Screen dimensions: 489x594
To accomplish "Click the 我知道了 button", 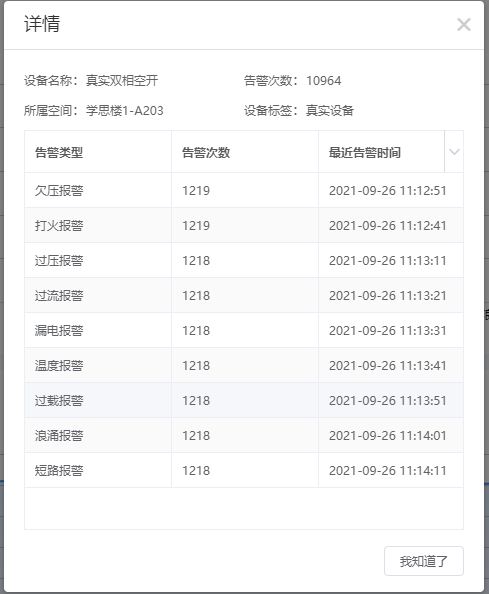I will point(424,561).
